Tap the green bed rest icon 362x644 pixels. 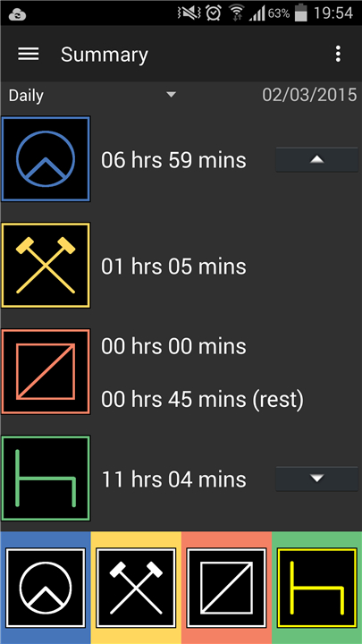point(46,479)
